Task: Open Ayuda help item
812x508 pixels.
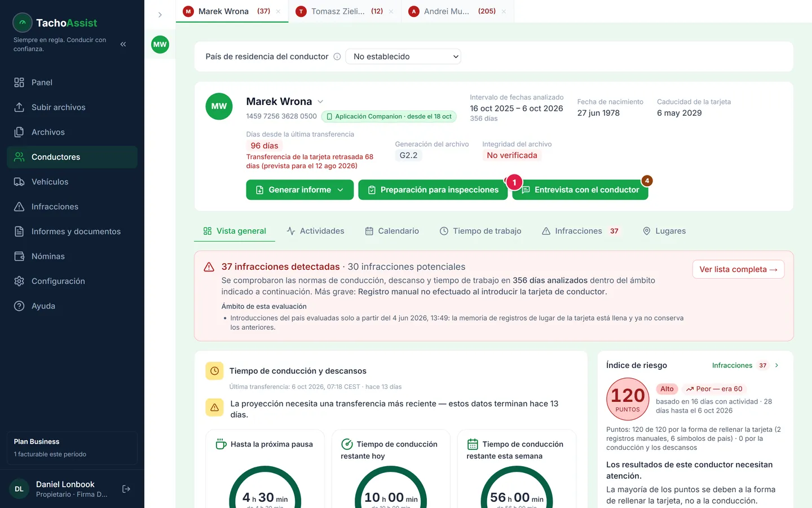Action: coord(72,306)
